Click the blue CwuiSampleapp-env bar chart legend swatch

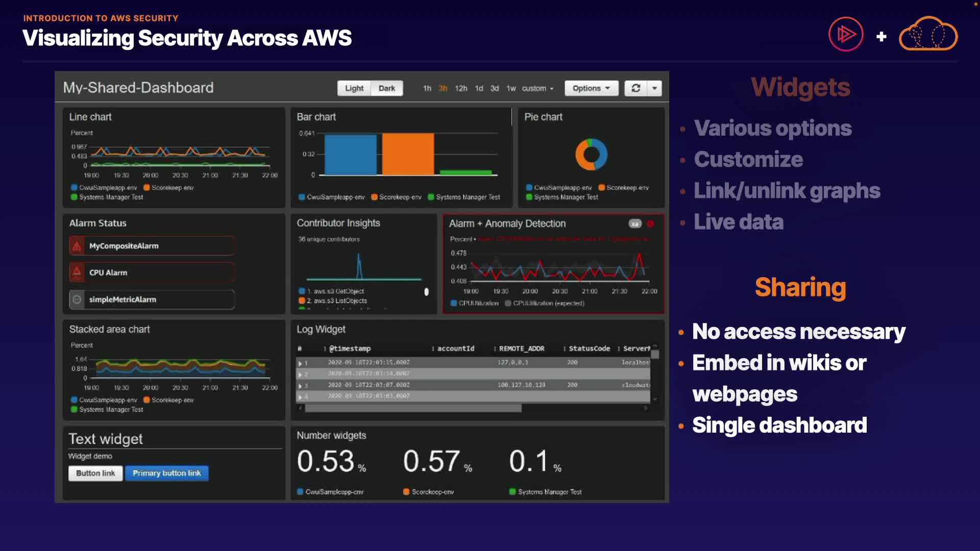[x=302, y=197]
